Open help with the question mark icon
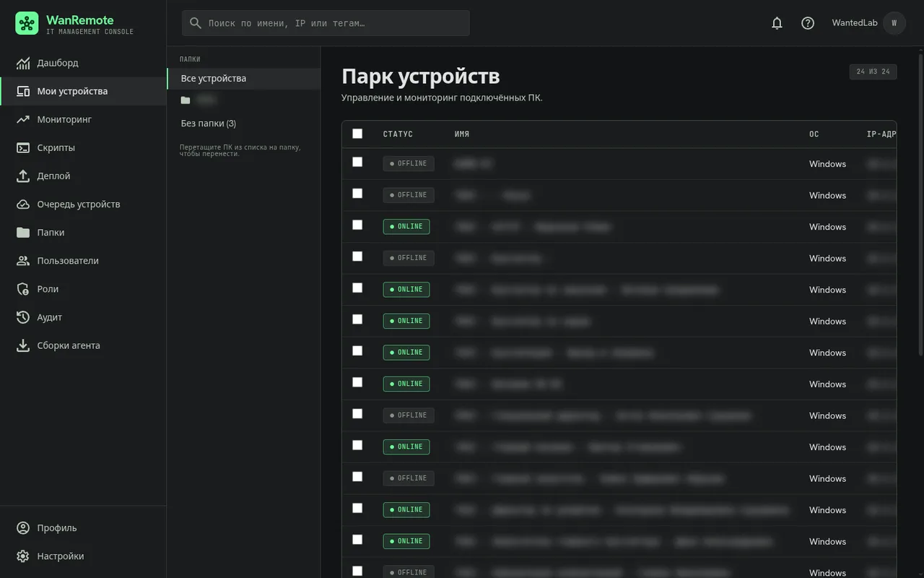Viewport: 924px width, 578px height. [x=808, y=23]
